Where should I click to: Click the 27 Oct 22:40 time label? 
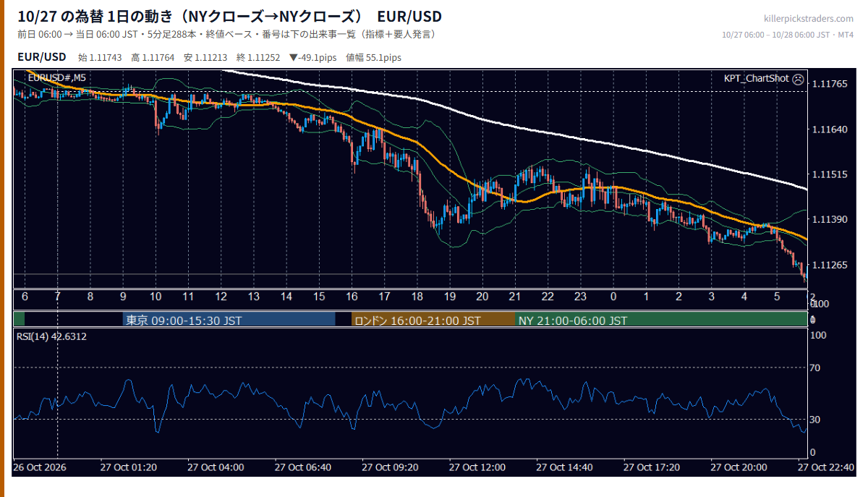(826, 467)
